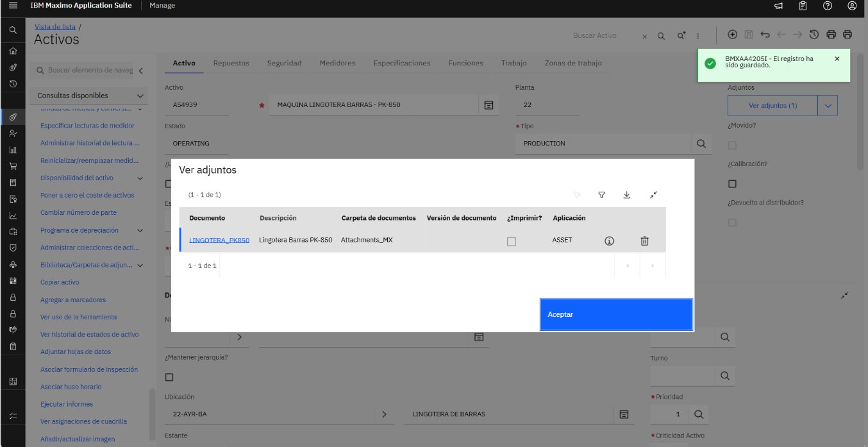The image size is (868, 447).
Task: Delete the LINGOTERA_PK850 attachment
Action: coord(645,240)
